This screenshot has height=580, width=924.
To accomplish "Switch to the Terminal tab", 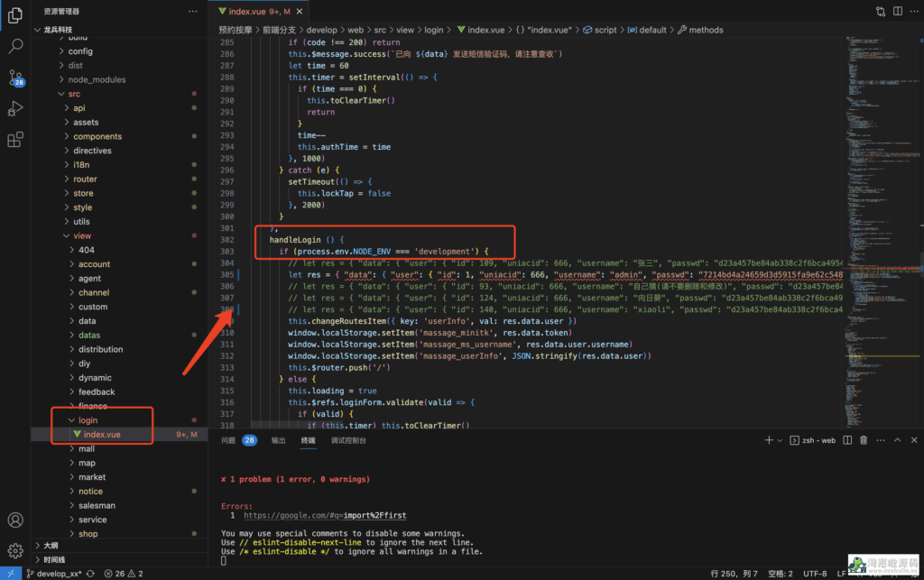I will click(309, 440).
